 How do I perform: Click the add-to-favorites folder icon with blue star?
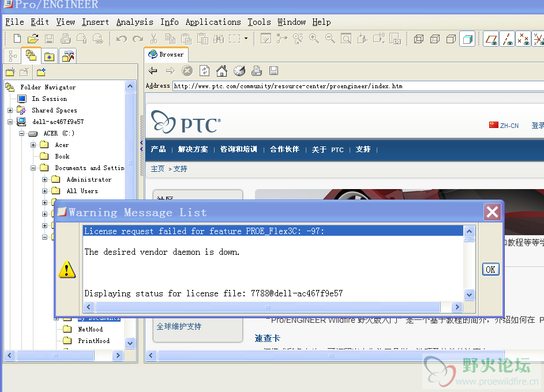pos(42,72)
